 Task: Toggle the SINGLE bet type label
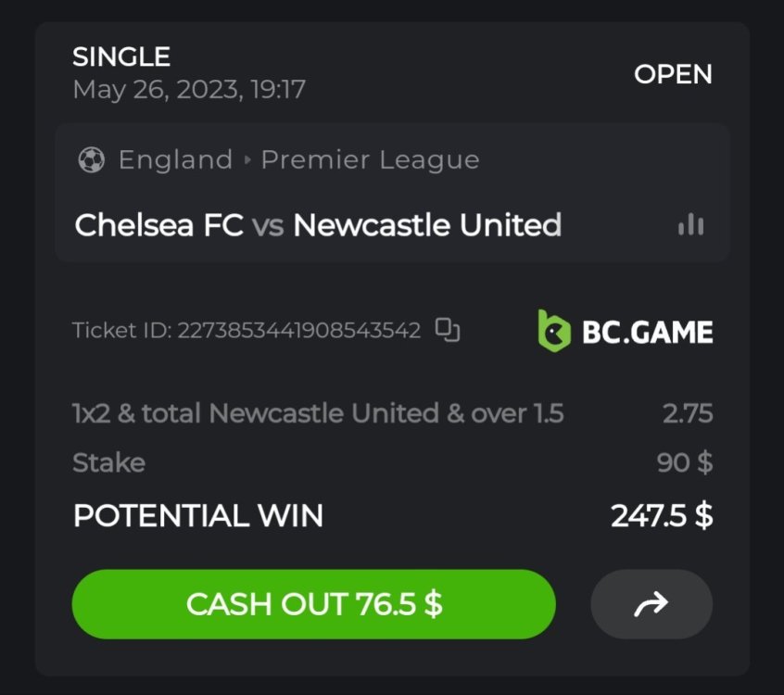(x=121, y=57)
